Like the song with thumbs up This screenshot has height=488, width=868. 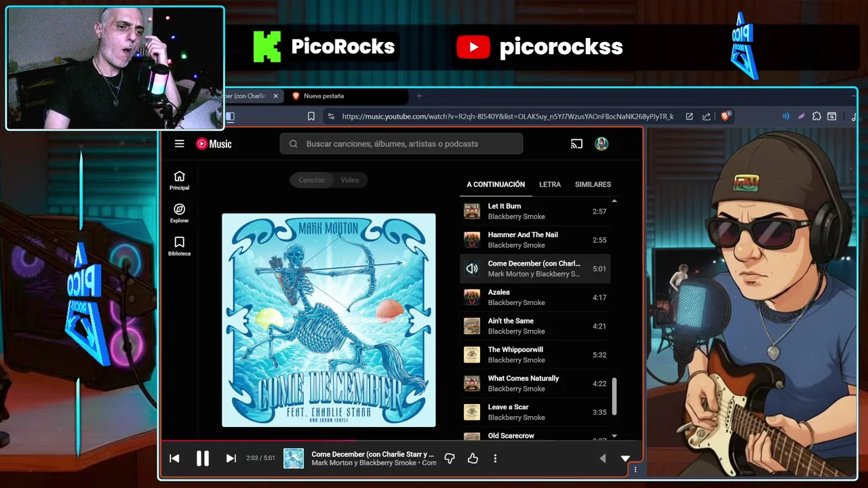click(x=473, y=459)
